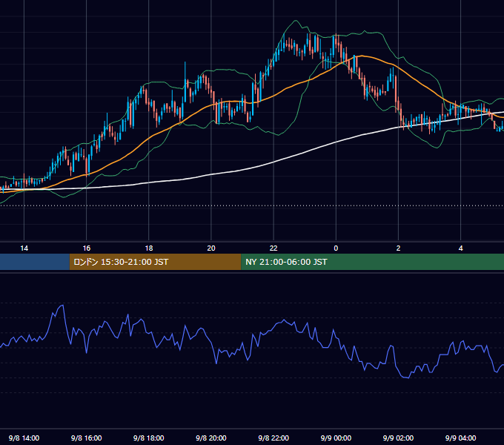504x445 pixels.
Task: Click the NY 21:00-06:00 JST session bar
Action: pyautogui.click(x=373, y=262)
